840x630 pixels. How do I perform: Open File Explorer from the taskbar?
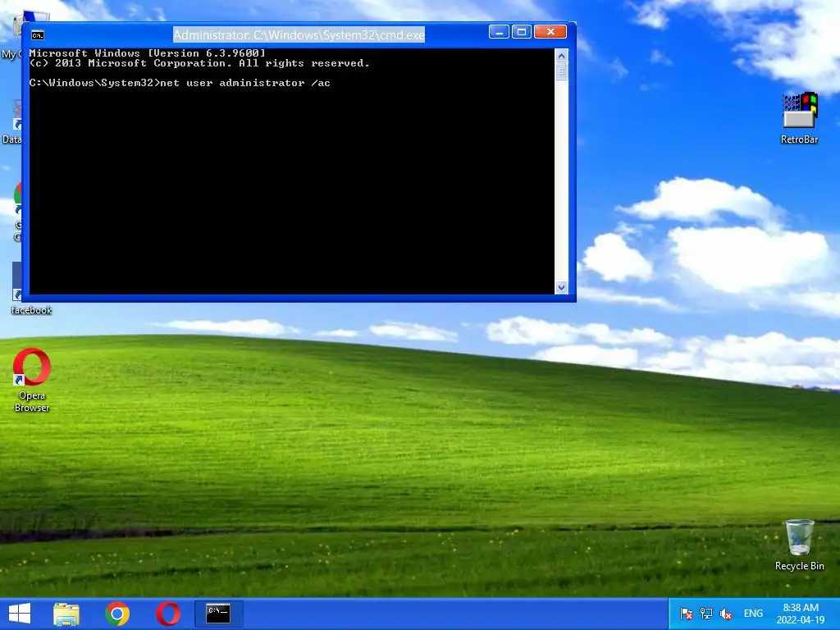point(66,614)
